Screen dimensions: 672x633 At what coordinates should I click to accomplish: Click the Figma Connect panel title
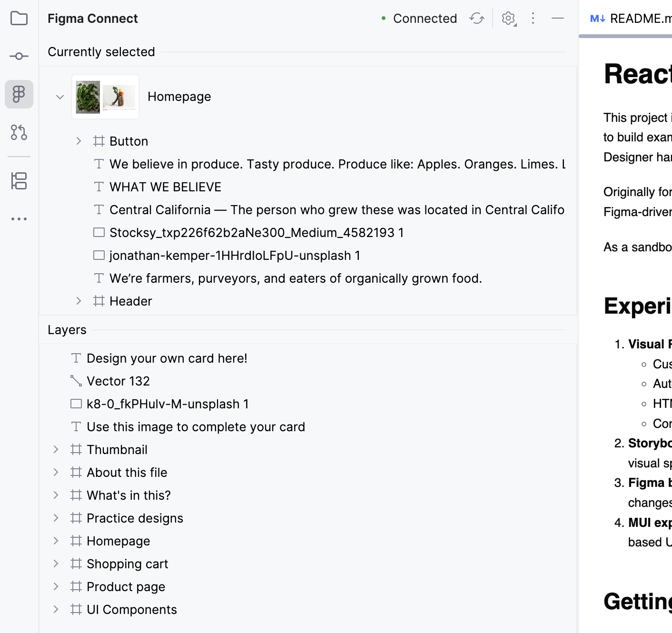[x=92, y=19]
